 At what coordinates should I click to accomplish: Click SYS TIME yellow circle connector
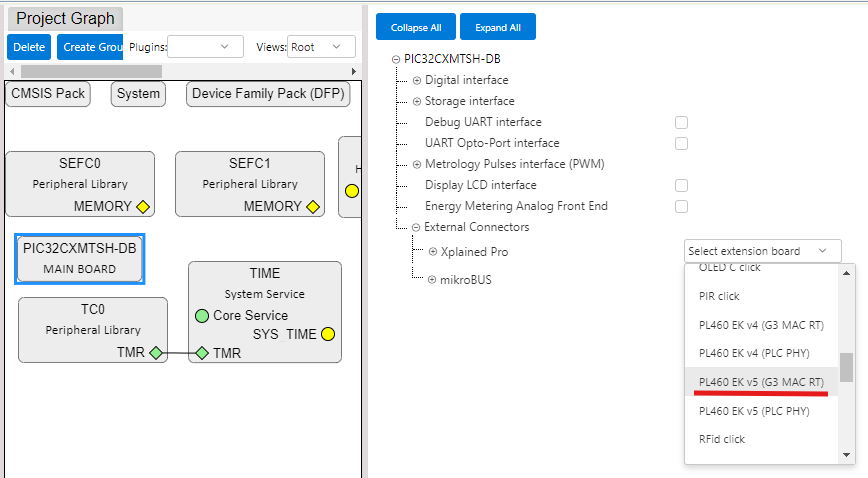[x=327, y=334]
